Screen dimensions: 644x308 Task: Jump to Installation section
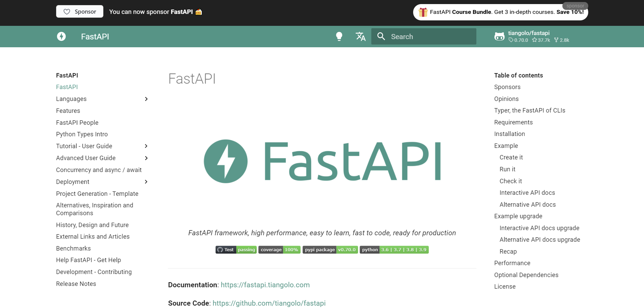click(x=509, y=134)
